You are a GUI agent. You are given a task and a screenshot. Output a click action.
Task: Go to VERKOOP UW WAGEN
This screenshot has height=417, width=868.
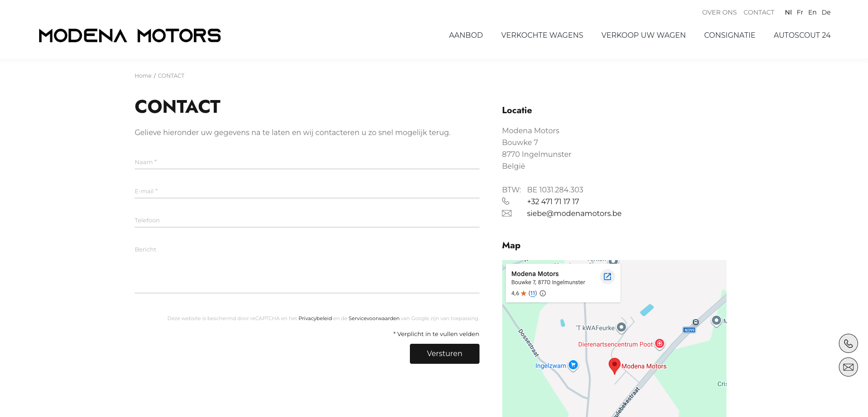tap(644, 35)
